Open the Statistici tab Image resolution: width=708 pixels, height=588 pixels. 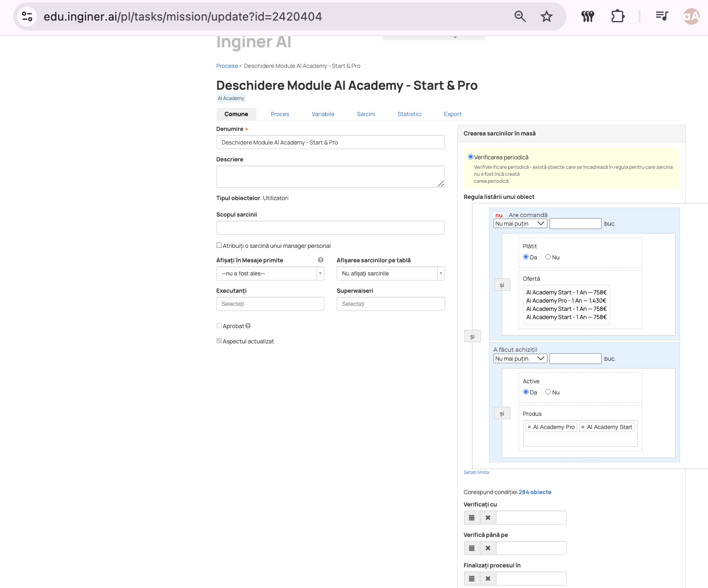[x=409, y=114]
